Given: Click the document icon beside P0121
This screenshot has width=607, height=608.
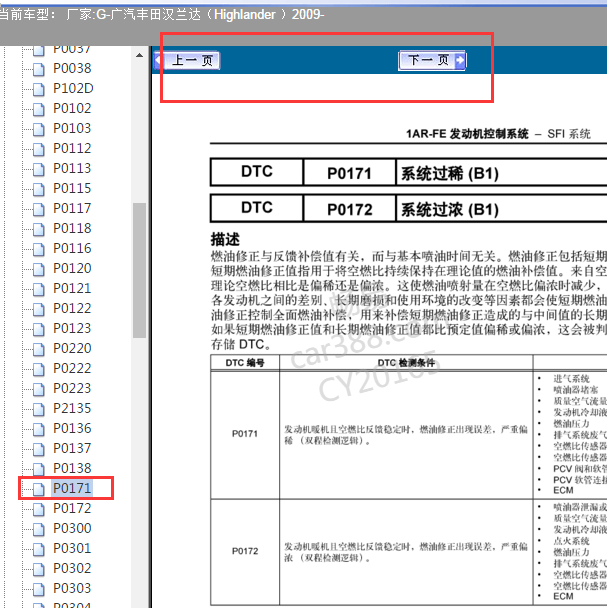Looking at the screenshot, I should pos(39,290).
